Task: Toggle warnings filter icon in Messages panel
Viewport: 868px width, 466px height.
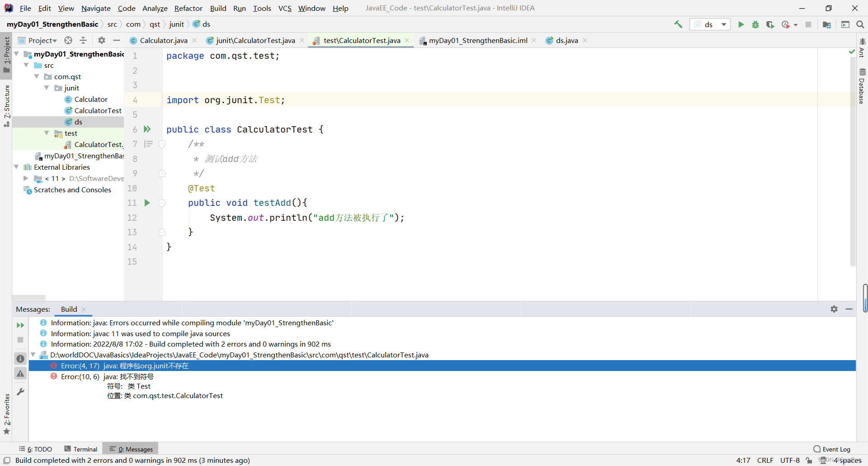Action: pyautogui.click(x=20, y=374)
